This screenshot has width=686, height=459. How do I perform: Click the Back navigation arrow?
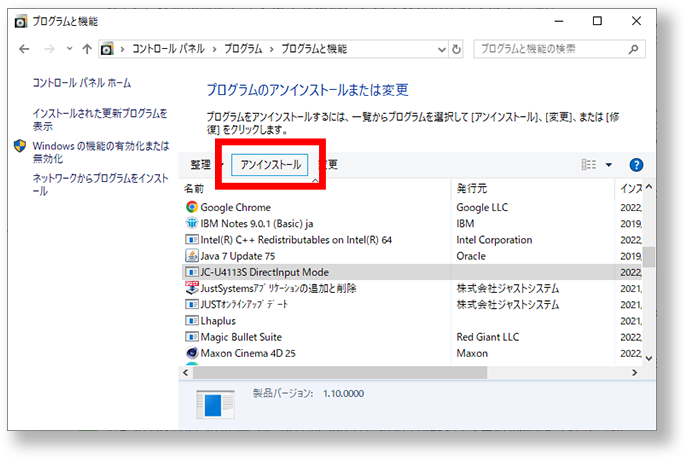(24, 49)
